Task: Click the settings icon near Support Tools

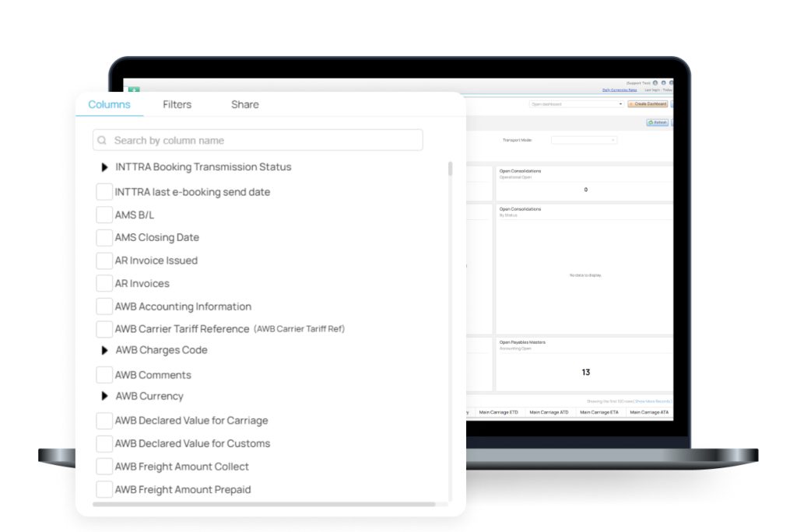Action: click(x=663, y=83)
